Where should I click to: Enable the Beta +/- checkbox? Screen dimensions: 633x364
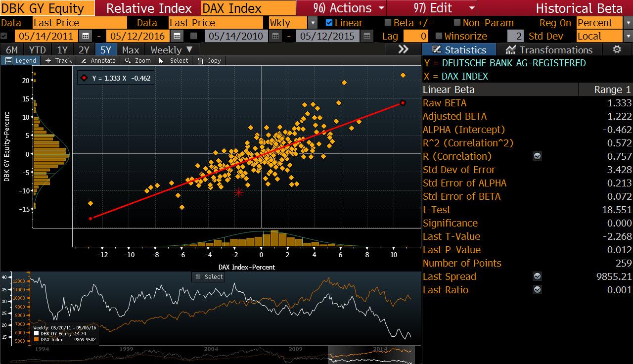[x=389, y=23]
